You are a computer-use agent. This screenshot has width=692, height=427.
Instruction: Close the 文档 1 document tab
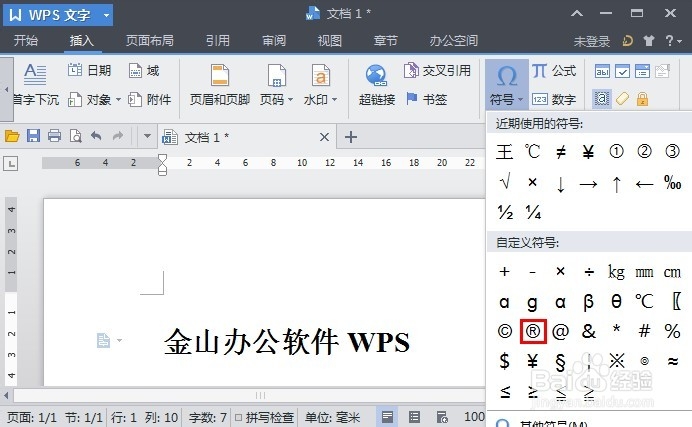pos(324,137)
